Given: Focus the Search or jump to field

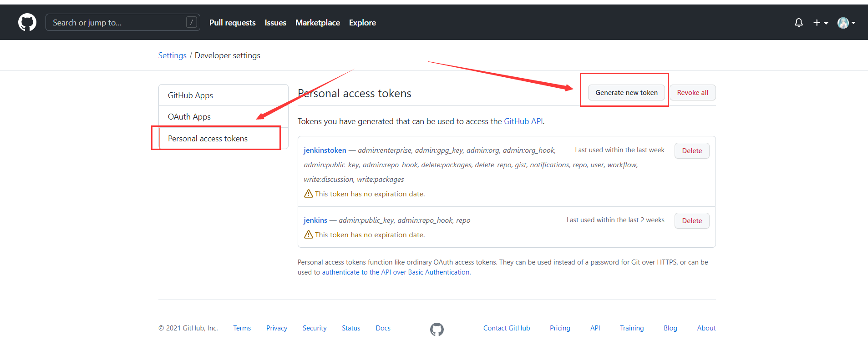Looking at the screenshot, I should click(123, 22).
